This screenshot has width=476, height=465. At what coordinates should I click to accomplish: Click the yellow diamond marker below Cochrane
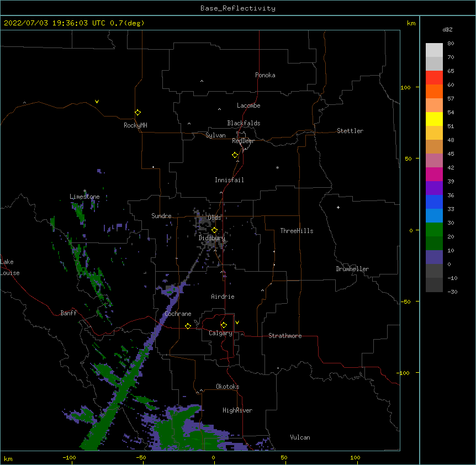pos(188,326)
